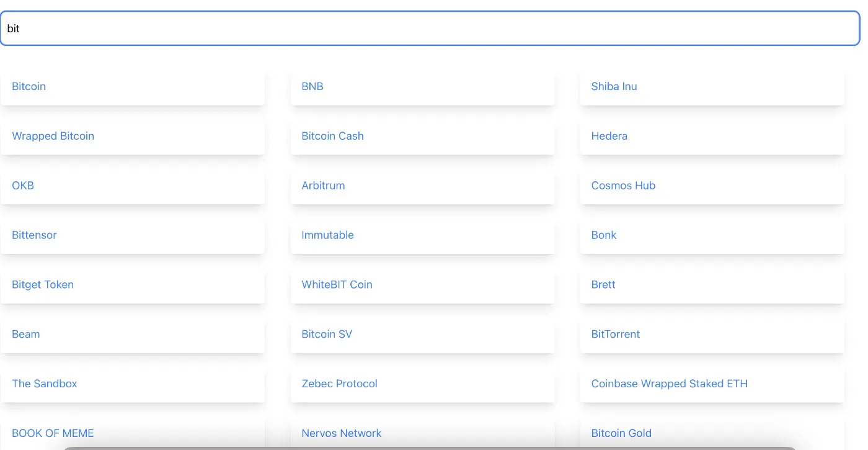Select BNB from the results

312,86
